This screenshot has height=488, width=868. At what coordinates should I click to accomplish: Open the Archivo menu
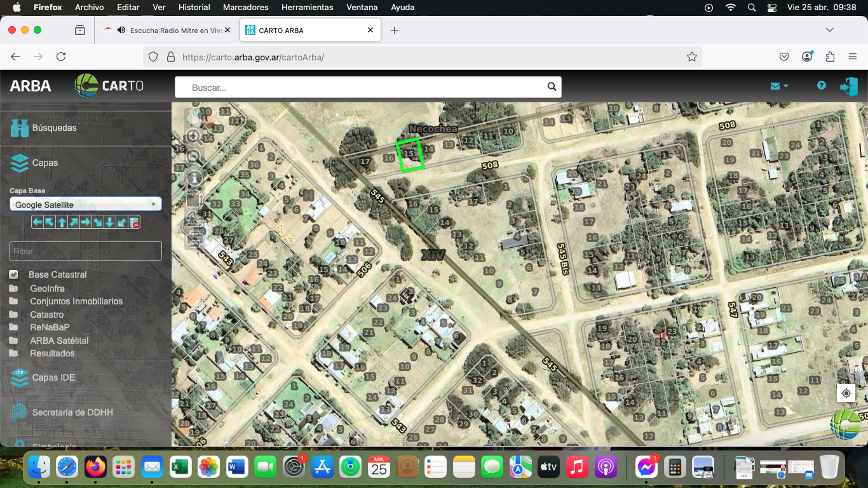click(89, 8)
